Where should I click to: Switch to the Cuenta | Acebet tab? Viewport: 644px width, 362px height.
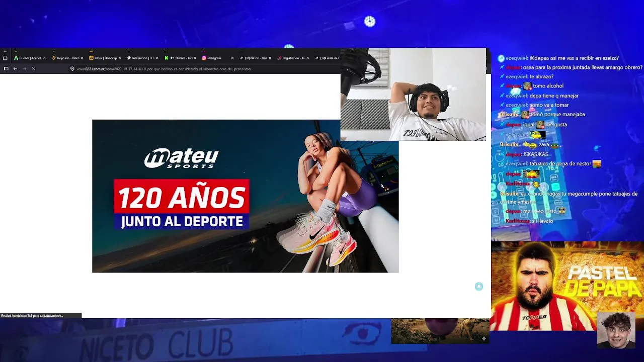(30, 58)
